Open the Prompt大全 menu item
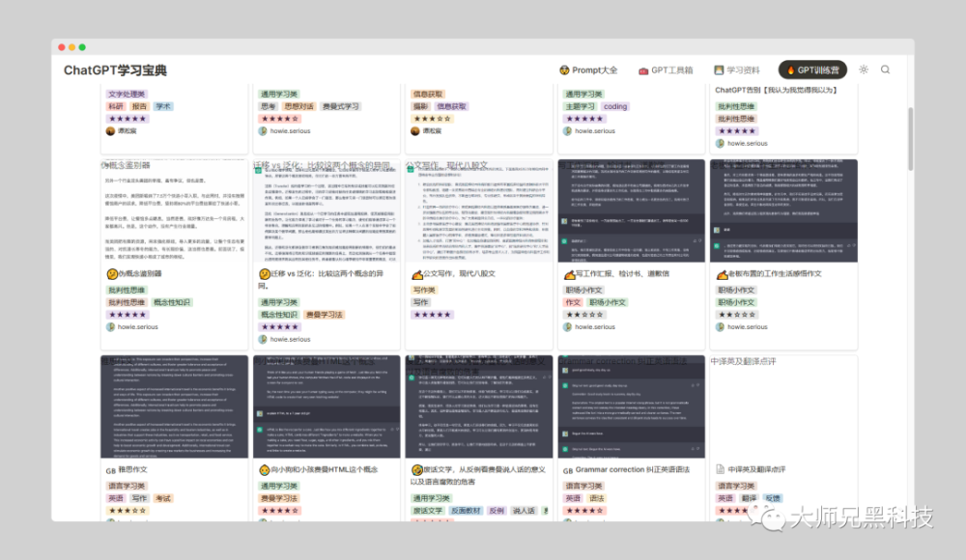Viewport: 966px width, 560px height. 588,70
